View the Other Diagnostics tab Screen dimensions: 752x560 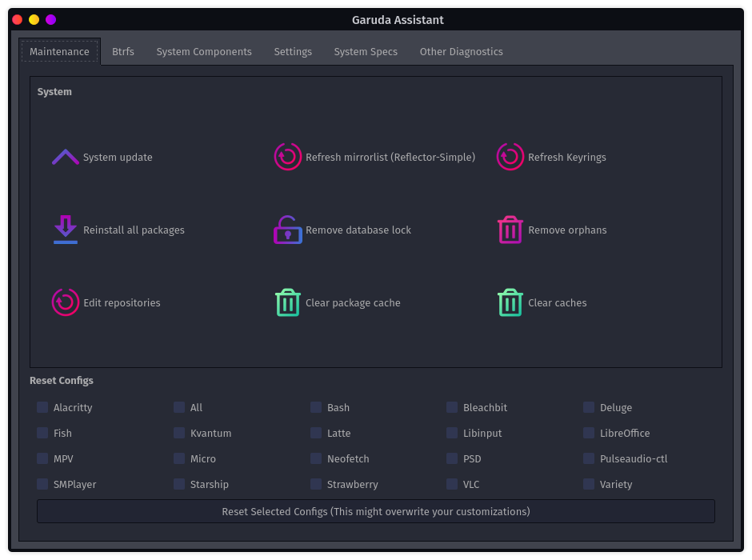[x=461, y=51]
